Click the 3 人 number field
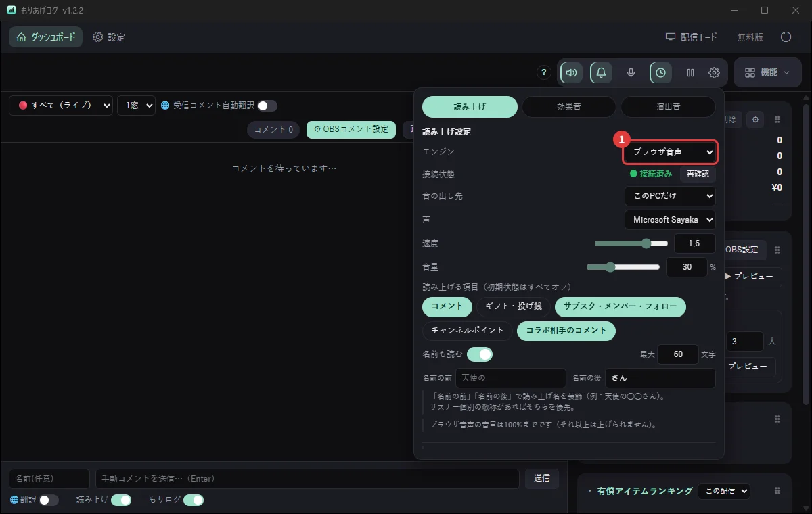The width and height of the screenshot is (812, 514). [x=744, y=342]
